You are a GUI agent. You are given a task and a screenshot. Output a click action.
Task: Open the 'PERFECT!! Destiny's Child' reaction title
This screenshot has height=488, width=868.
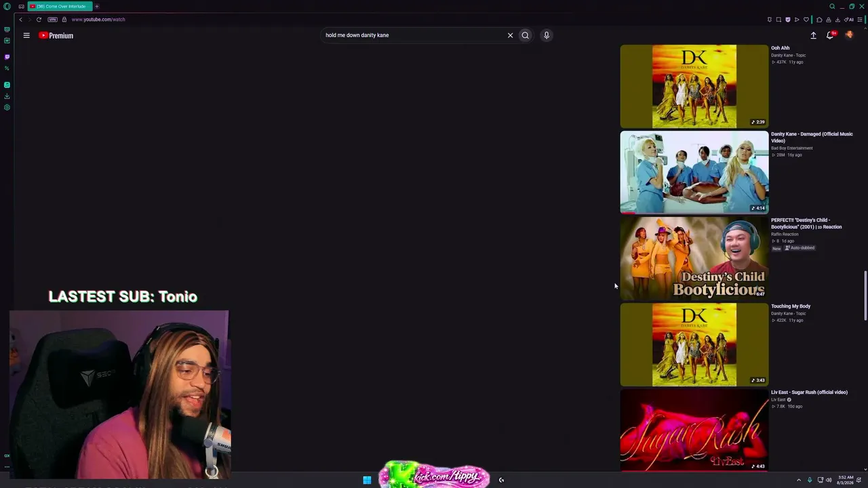pyautogui.click(x=806, y=224)
